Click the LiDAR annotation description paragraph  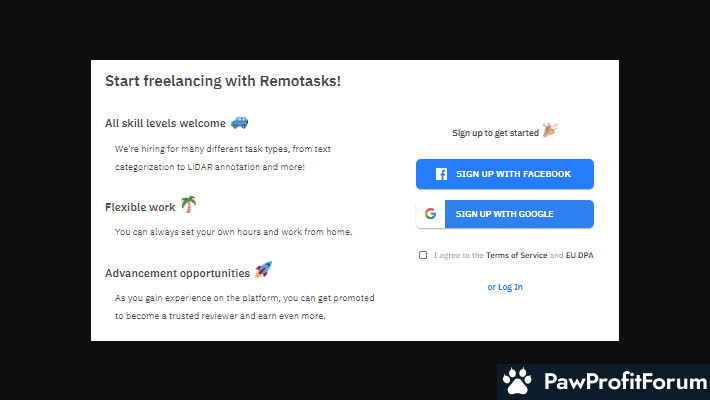223,158
